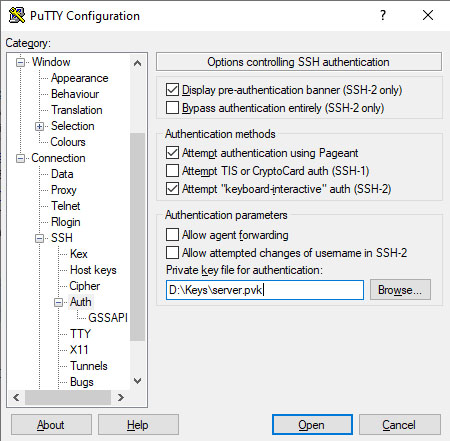Screen dimensions: 450x441
Task: Click the Open button
Action: 312,425
